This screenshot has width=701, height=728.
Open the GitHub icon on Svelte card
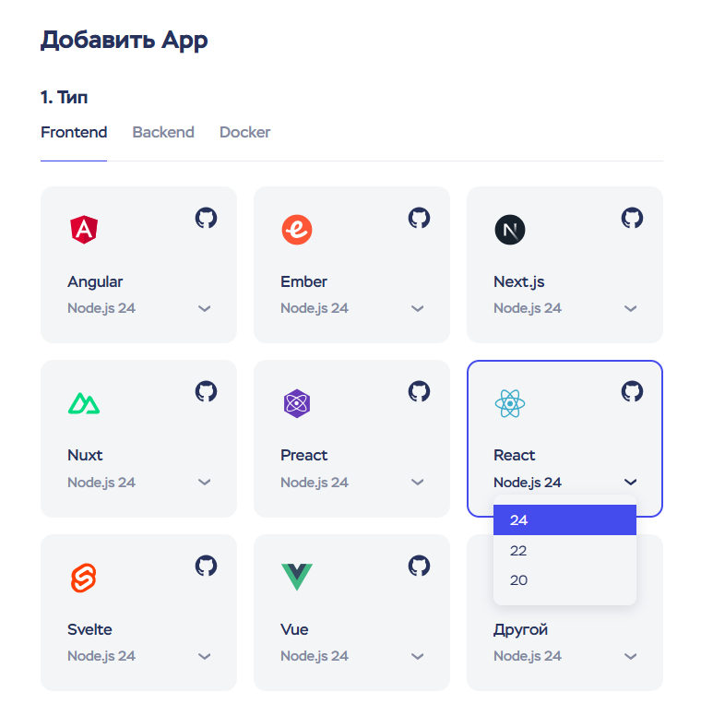pos(206,566)
